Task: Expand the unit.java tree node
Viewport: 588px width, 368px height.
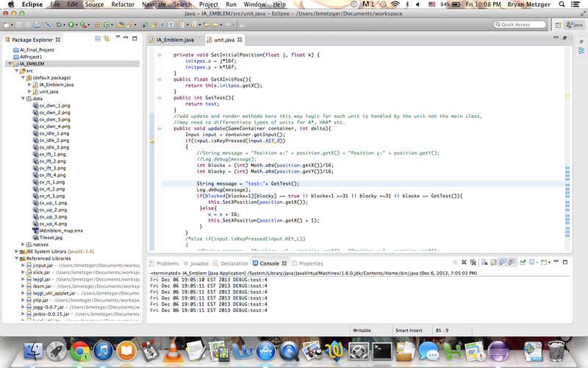Action: pyautogui.click(x=29, y=91)
